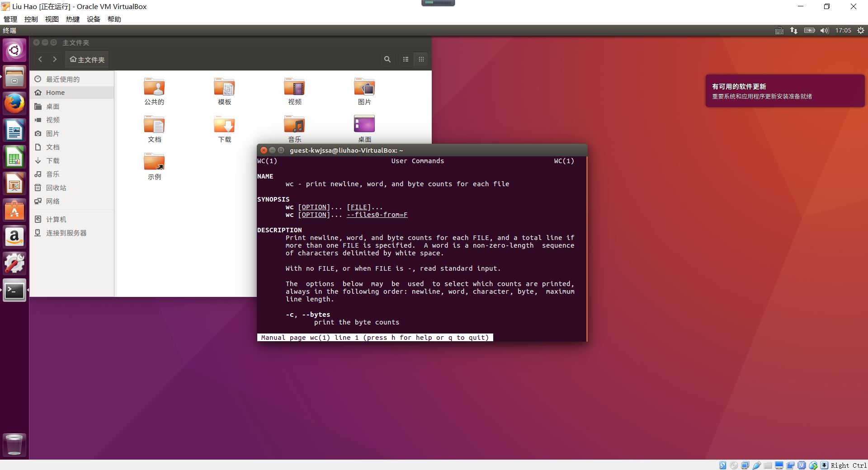Click search icon in Files window
Viewport: 868px width, 470px height.
pos(387,59)
